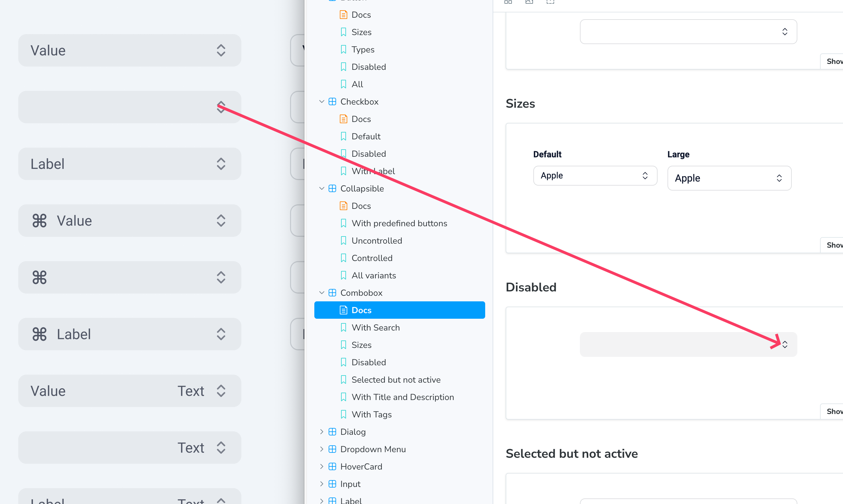Click the greyed-out combobox in the Disabled example
The height and width of the screenshot is (504, 843).
pyautogui.click(x=688, y=344)
